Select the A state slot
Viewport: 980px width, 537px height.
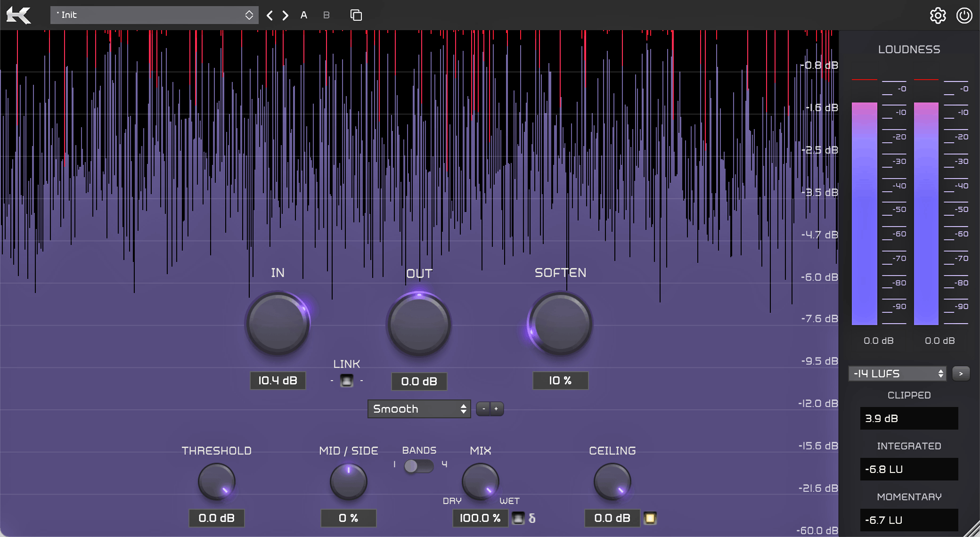click(304, 16)
